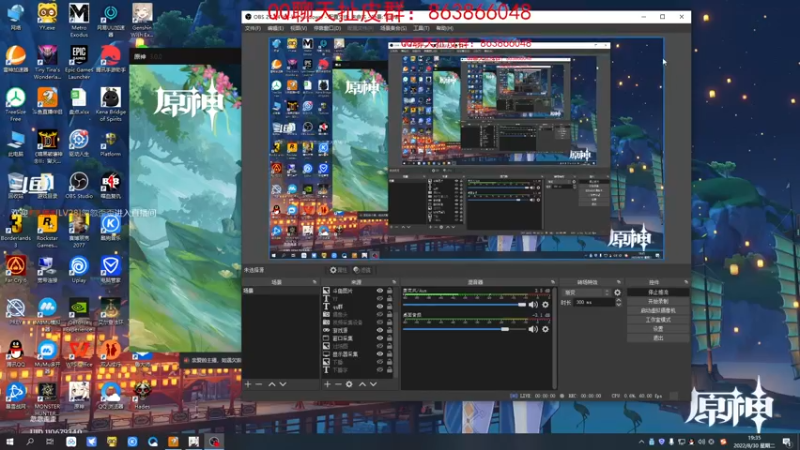Open the 编辑(E) menu
800x450 pixels.
(x=276, y=28)
